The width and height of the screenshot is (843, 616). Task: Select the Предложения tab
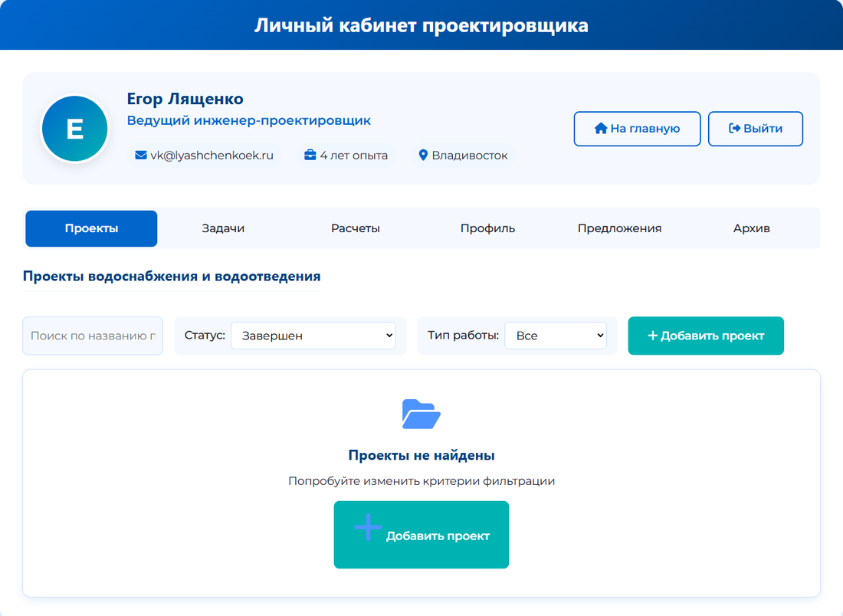[x=619, y=228]
